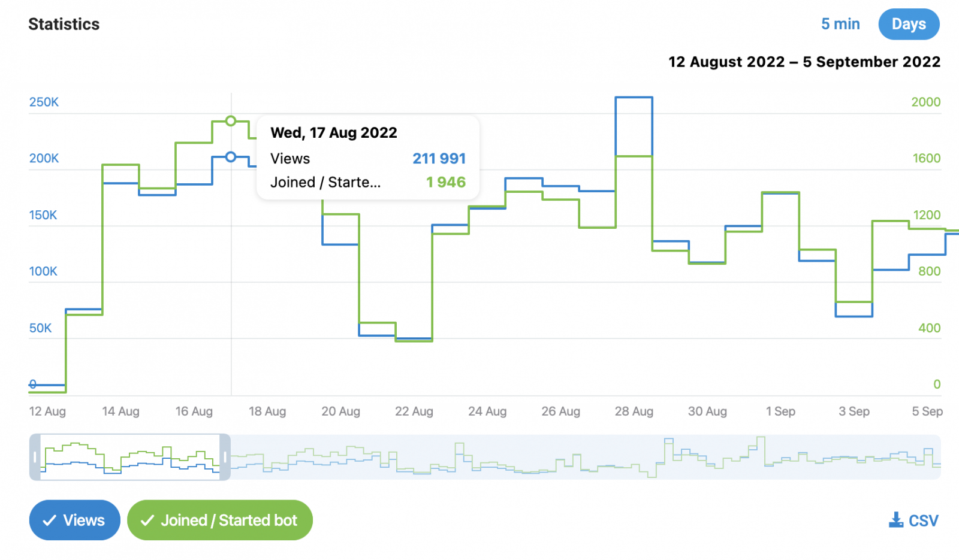Viewport: 959px width, 560px height.
Task: Click the green data point marker on 17 Aug
Action: click(x=231, y=121)
